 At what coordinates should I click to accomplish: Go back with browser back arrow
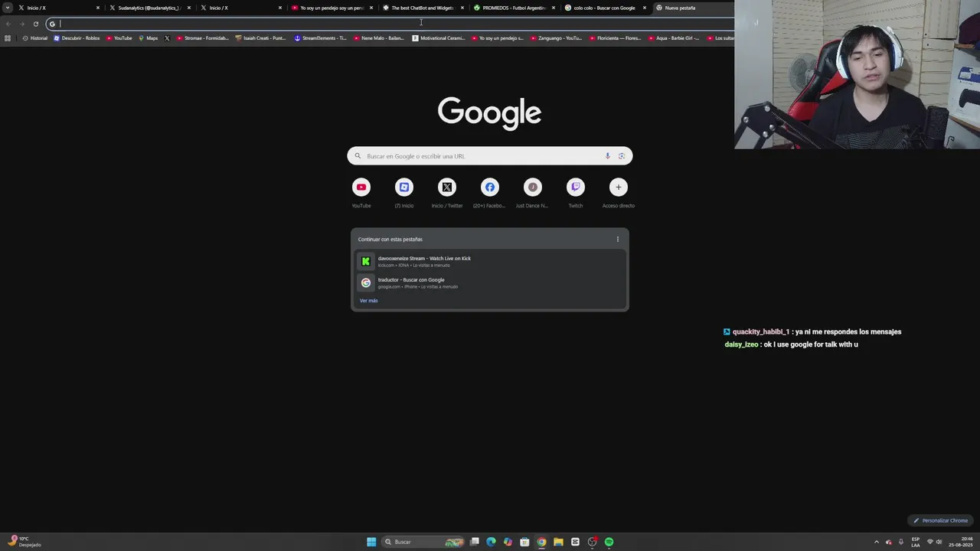tap(8, 24)
